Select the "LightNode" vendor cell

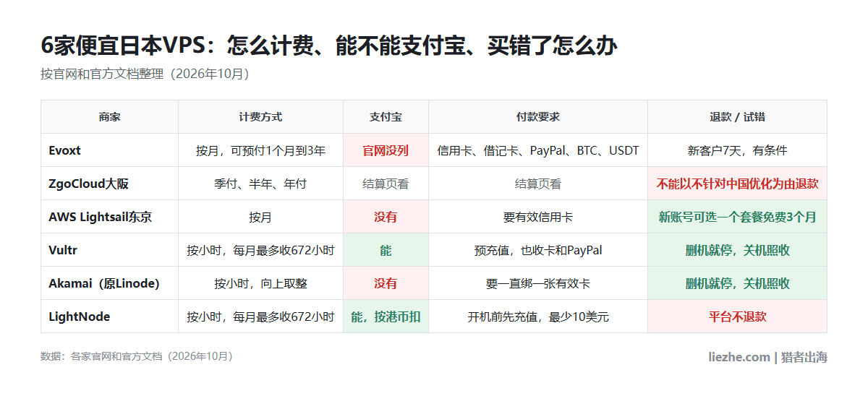[109, 317]
